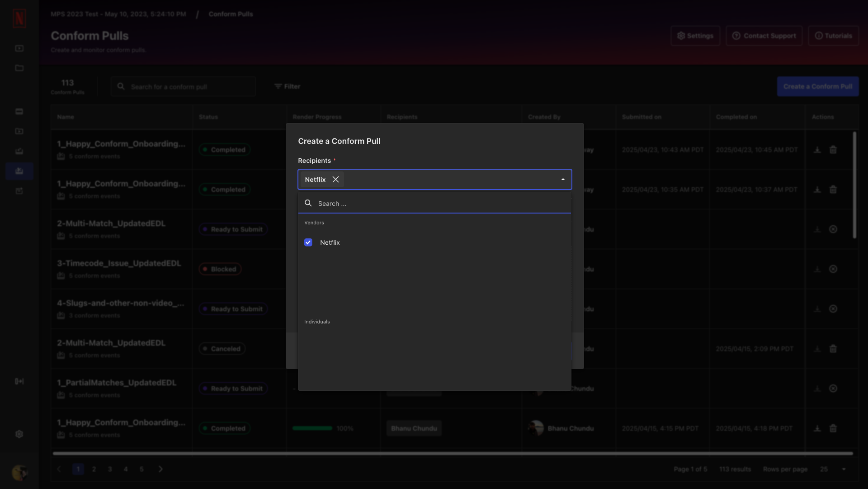Go to page 5
The width and height of the screenshot is (868, 489).
142,469
